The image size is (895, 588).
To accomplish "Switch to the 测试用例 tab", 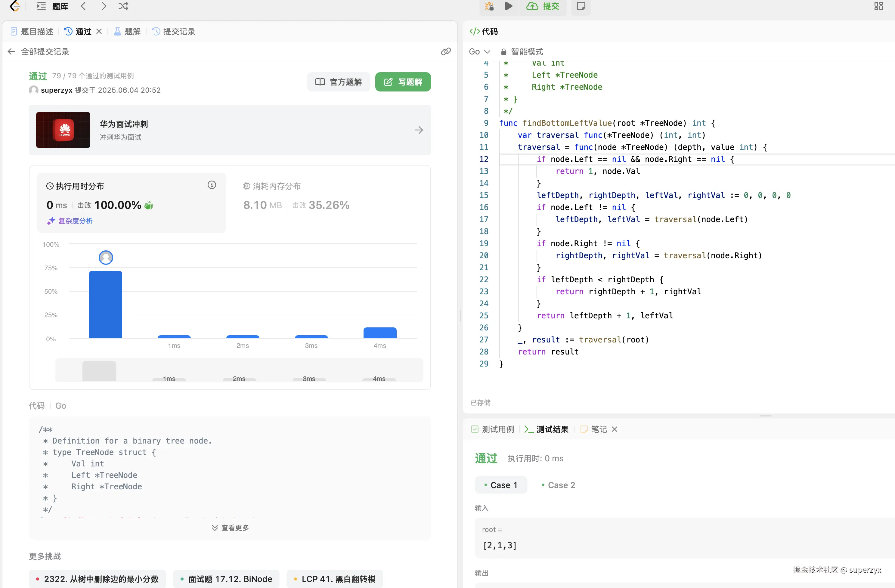I will (x=493, y=429).
